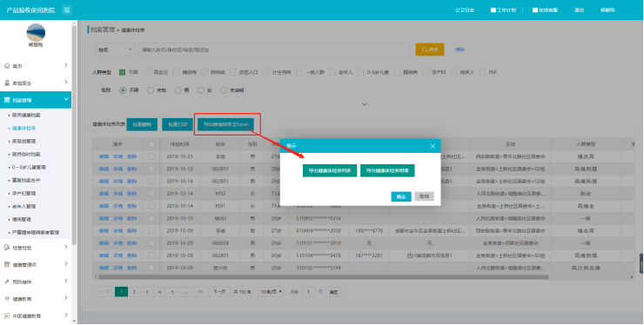
Task: Expand the 中医健康教育 sidebar menu
Action: [x=66, y=315]
